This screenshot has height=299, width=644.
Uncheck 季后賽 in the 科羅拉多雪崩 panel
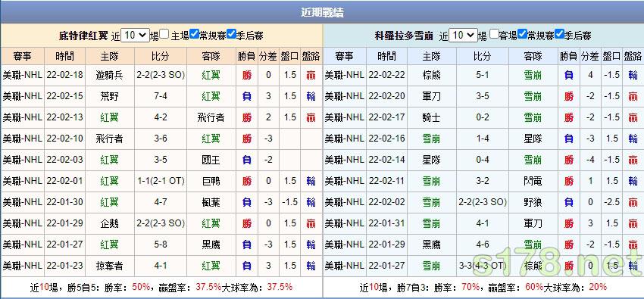pyautogui.click(x=559, y=34)
